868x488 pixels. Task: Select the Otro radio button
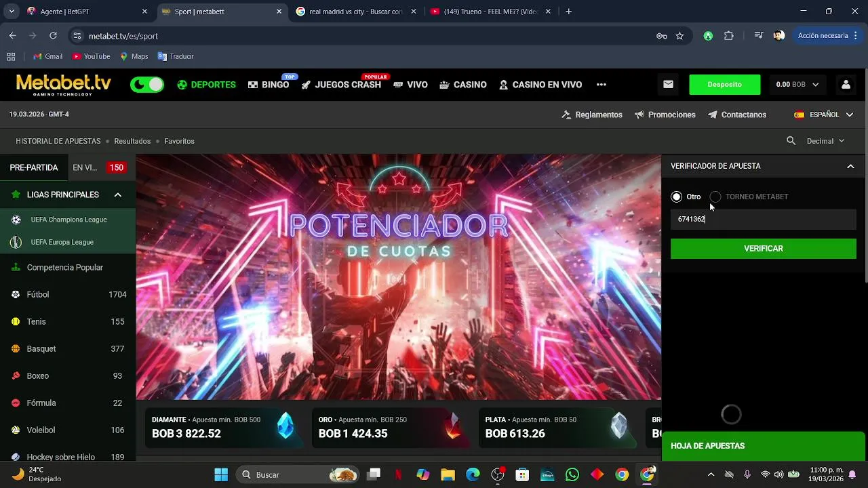pyautogui.click(x=676, y=197)
